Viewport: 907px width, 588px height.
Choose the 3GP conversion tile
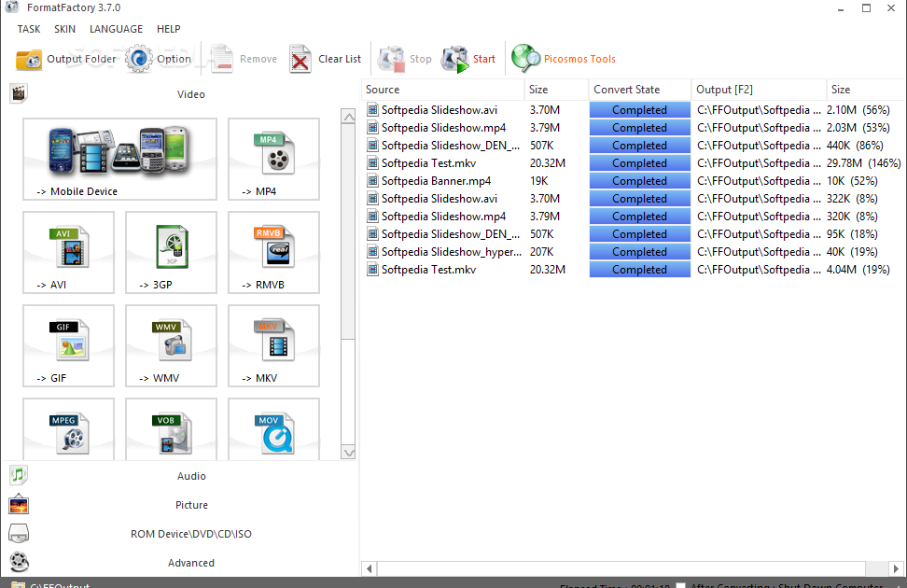coord(171,252)
